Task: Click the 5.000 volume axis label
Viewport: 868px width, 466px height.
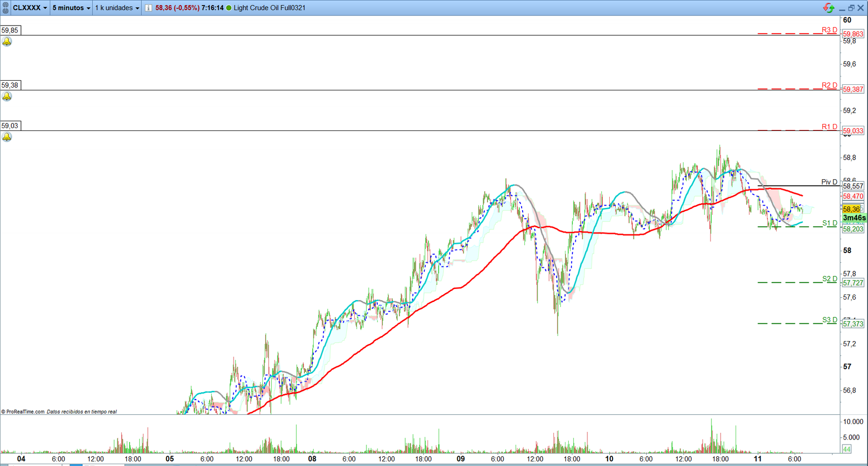Action: click(852, 438)
